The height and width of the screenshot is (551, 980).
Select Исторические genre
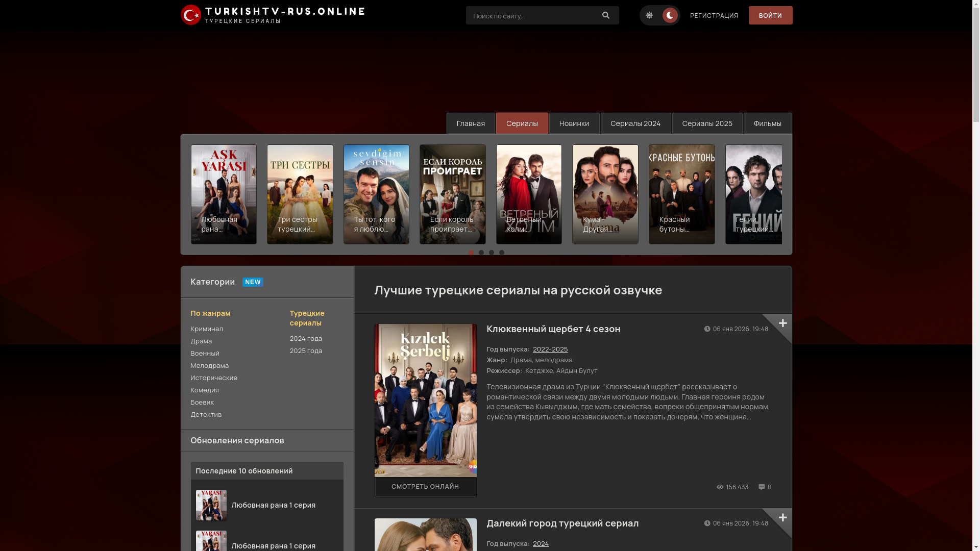(x=214, y=378)
